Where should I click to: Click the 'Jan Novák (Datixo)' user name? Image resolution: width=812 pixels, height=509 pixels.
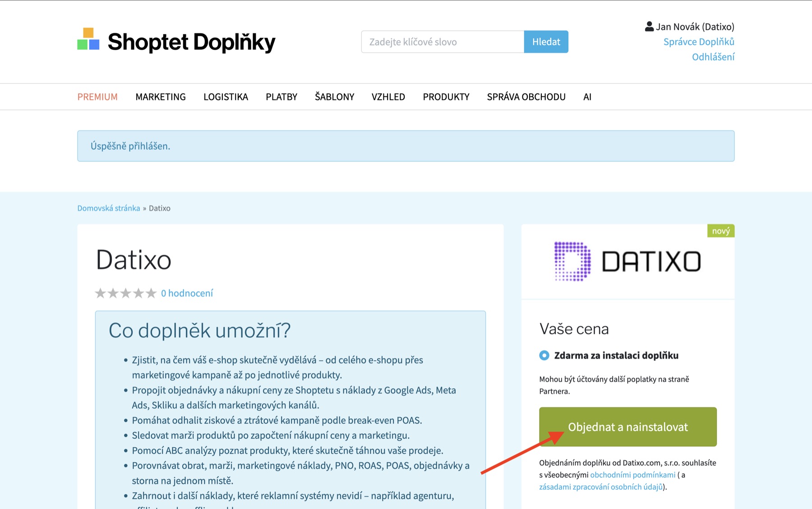pyautogui.click(x=695, y=27)
